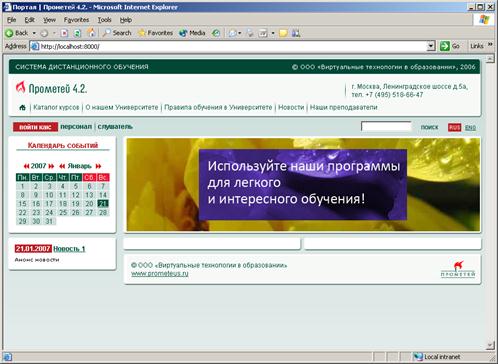
Task: Click the History toolbar icon
Action: coord(216,33)
